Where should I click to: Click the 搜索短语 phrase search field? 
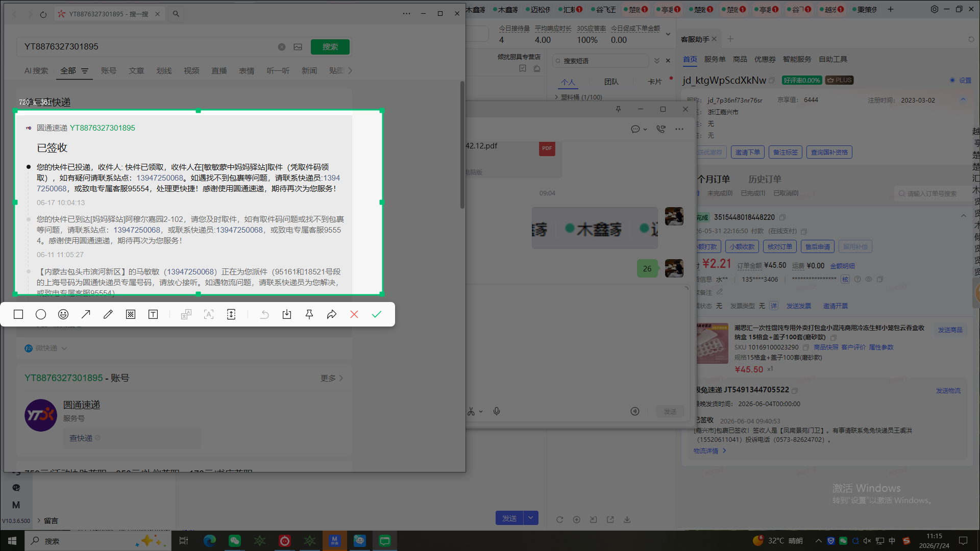click(x=601, y=61)
